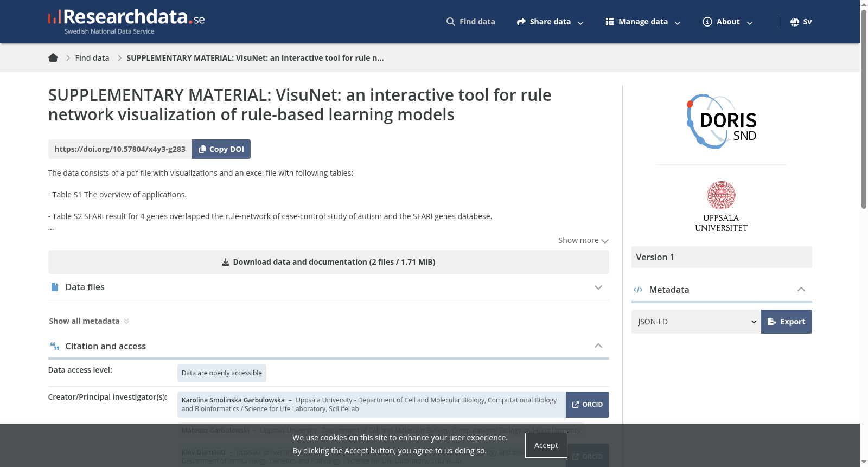The height and width of the screenshot is (467, 868).
Task: Click the Export button
Action: (787, 322)
